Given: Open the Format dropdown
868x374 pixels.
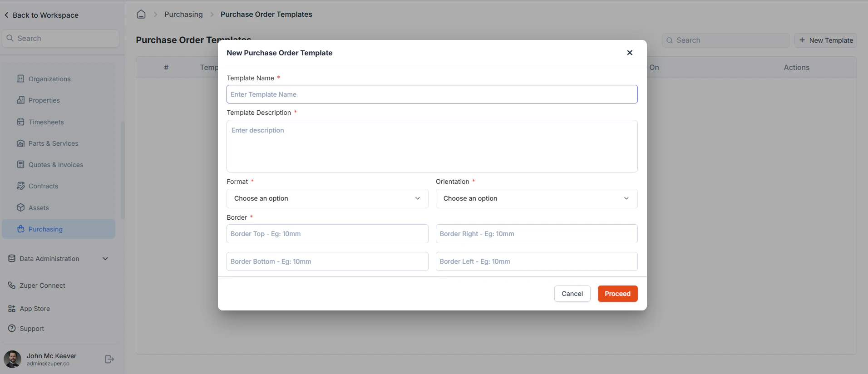Looking at the screenshot, I should (327, 198).
